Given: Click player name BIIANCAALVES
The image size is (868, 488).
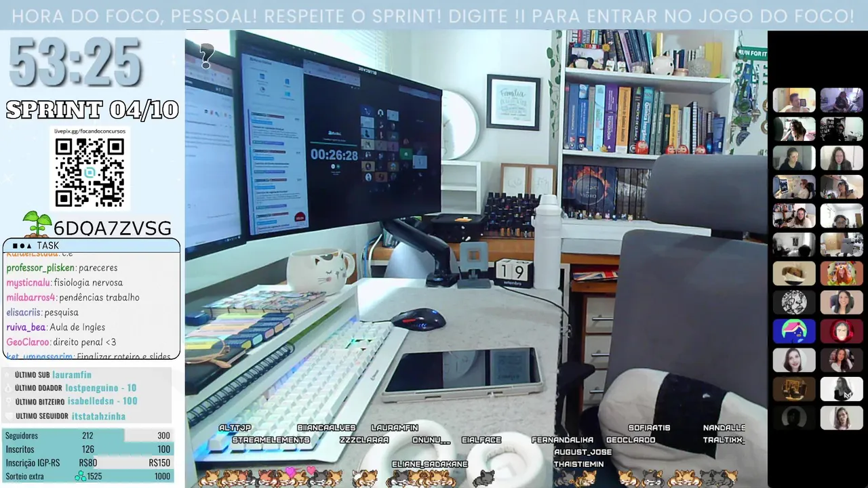Looking at the screenshot, I should pos(326,428).
